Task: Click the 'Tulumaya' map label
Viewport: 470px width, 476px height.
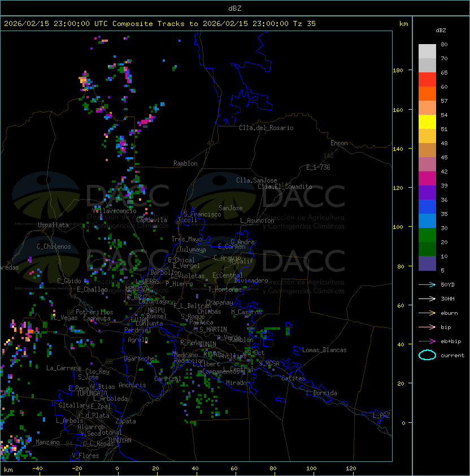Action: click(193, 249)
